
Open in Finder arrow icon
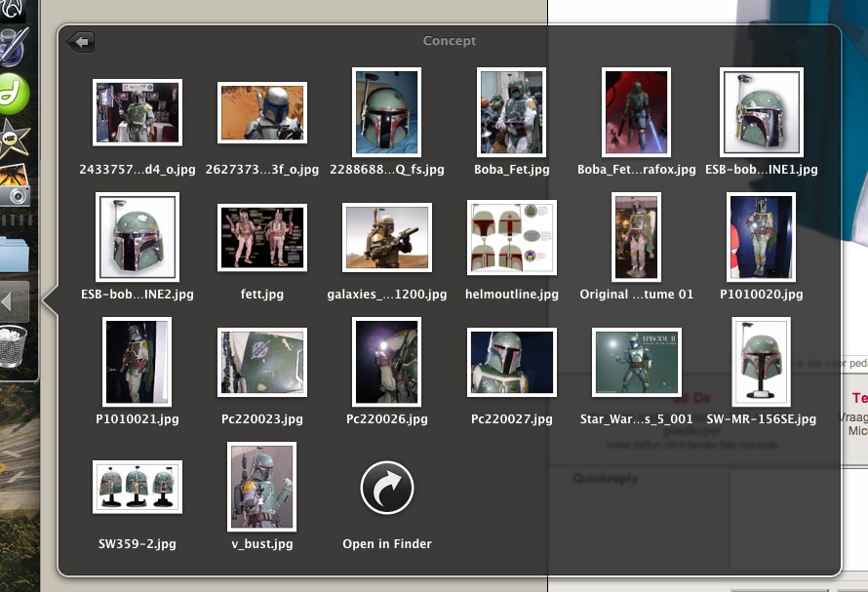pyautogui.click(x=387, y=488)
